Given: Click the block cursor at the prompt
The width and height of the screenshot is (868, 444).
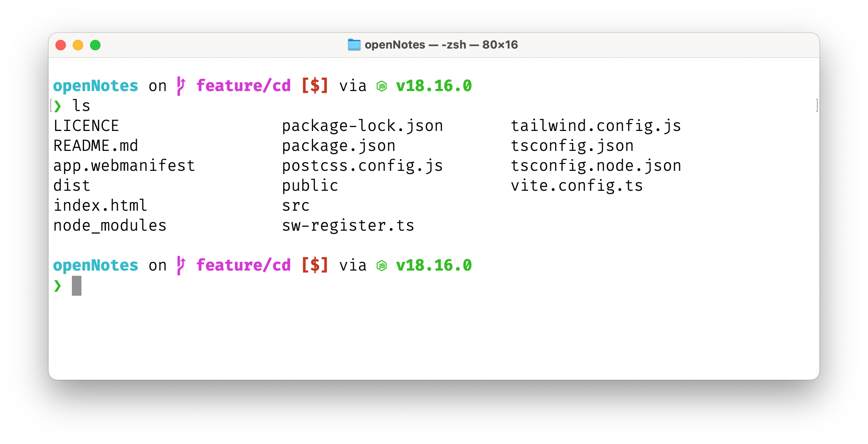Looking at the screenshot, I should click(x=76, y=285).
